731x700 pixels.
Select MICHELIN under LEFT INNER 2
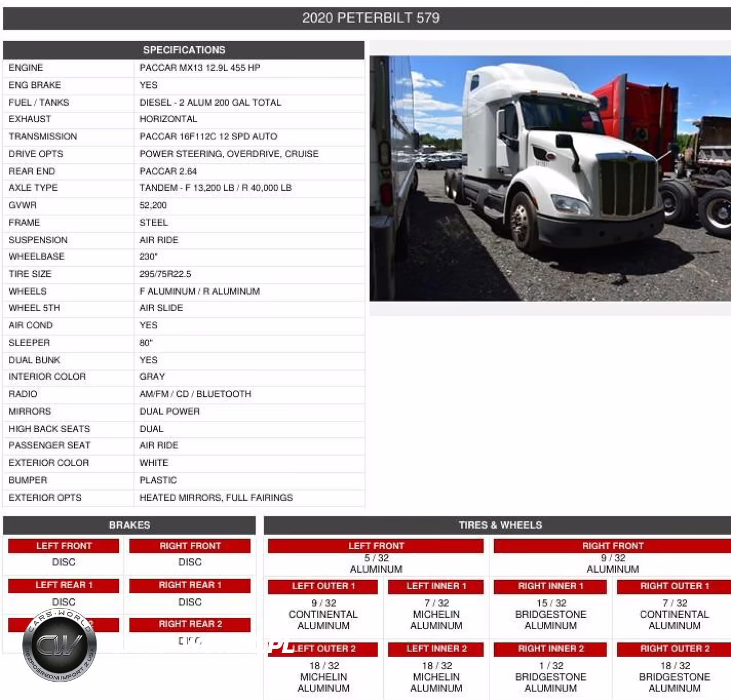[436, 678]
